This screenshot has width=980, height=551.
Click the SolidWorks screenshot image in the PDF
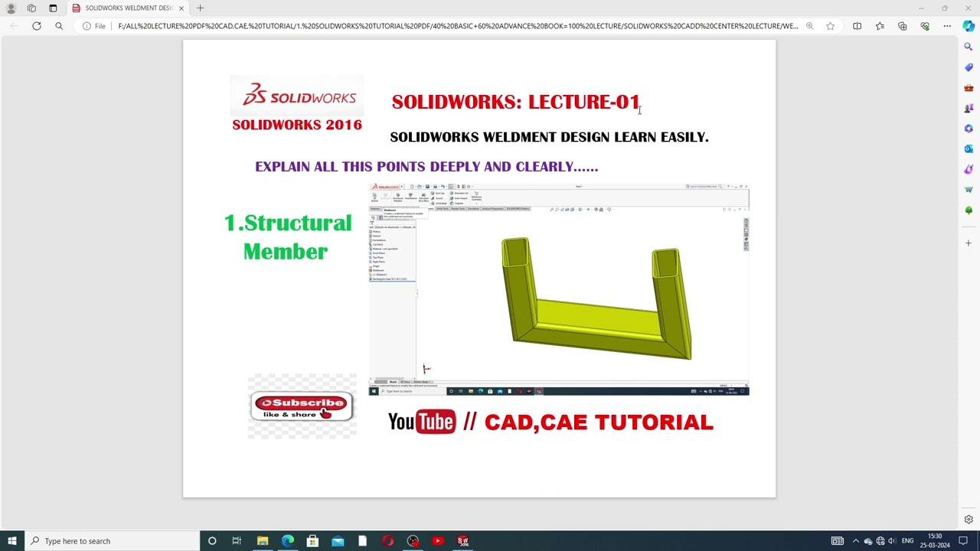559,290
